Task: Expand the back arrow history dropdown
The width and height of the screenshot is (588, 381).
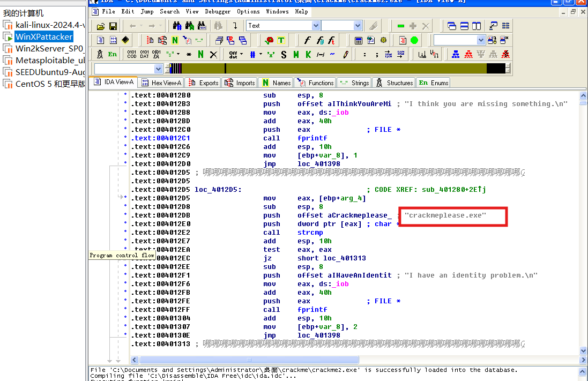Action: point(141,26)
